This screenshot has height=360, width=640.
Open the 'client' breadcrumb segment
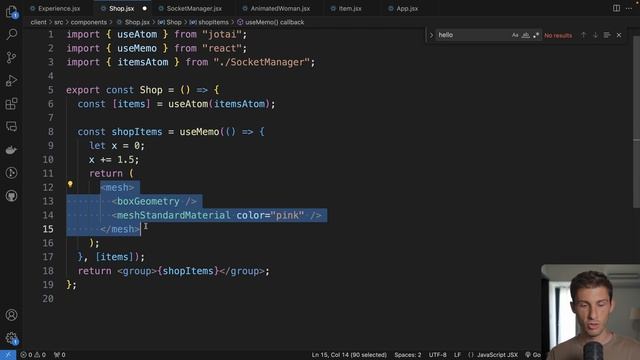point(38,22)
